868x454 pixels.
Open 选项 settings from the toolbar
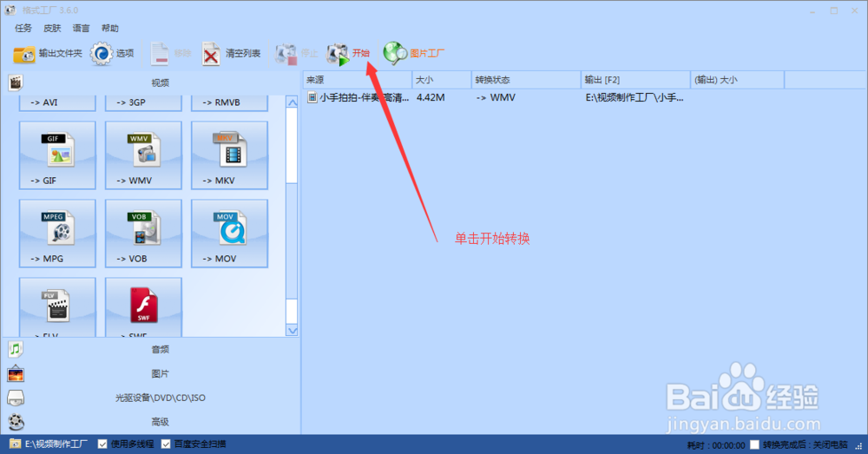(112, 54)
